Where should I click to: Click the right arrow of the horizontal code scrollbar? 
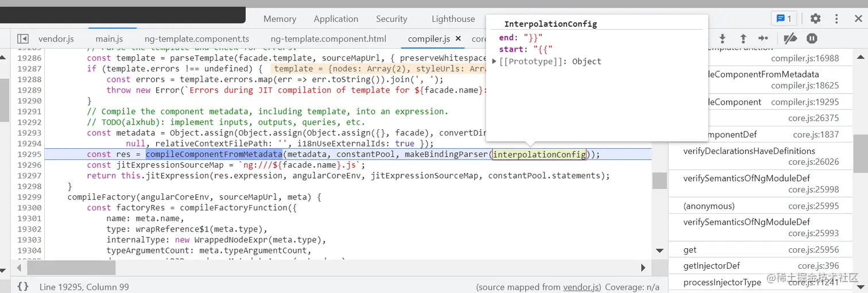[644, 268]
